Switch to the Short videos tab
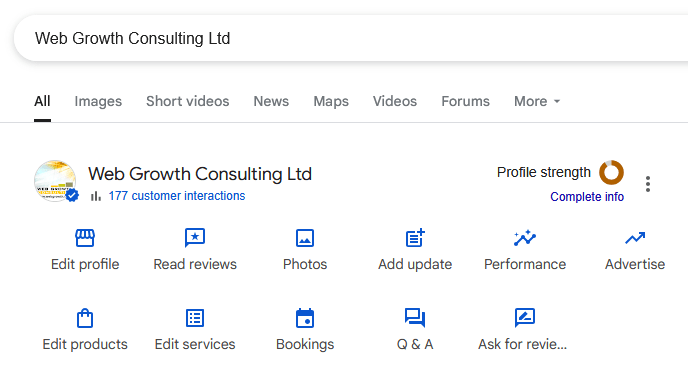Viewport: 688px width, 388px height. click(x=188, y=101)
